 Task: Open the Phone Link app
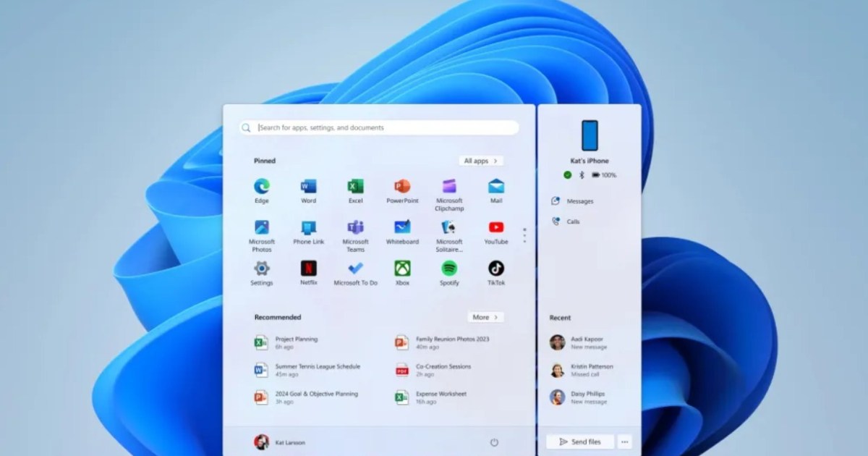[309, 232]
